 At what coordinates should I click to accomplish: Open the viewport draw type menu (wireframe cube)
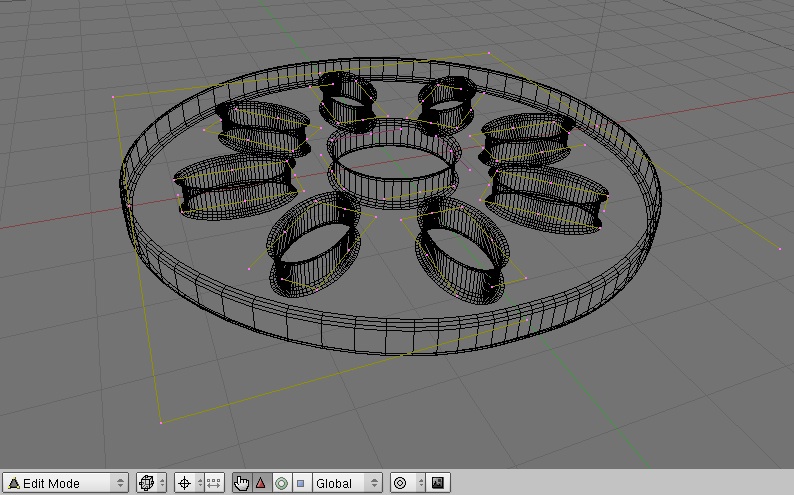(x=151, y=483)
